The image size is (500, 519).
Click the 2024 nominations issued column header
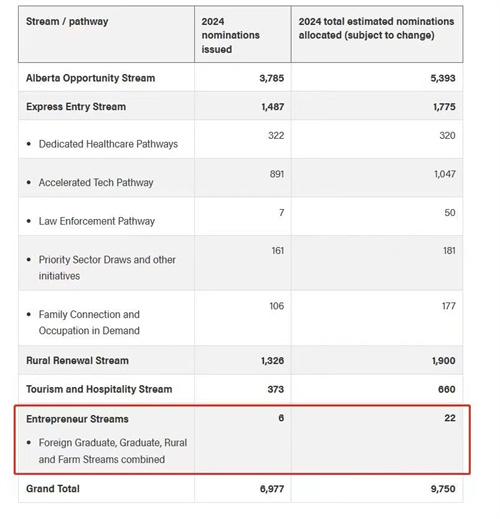(230, 35)
